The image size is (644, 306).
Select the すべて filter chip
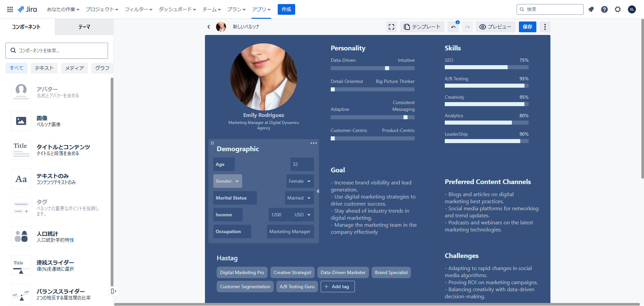16,68
